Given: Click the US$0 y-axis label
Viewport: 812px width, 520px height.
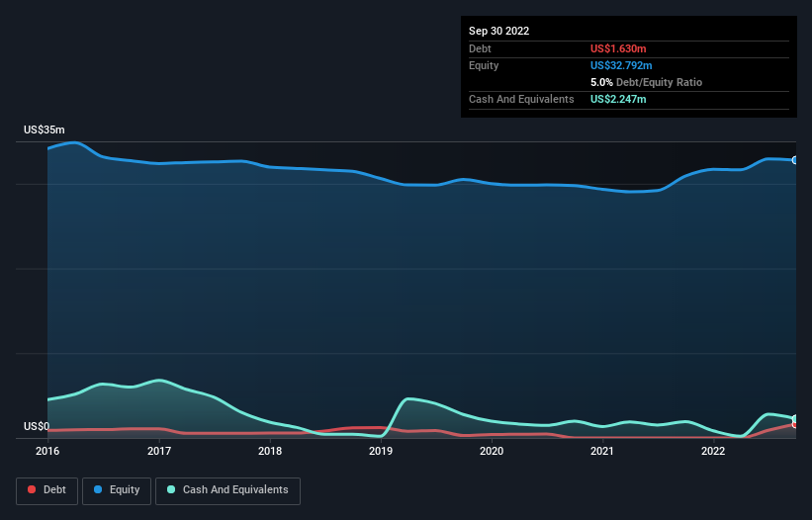Looking at the screenshot, I should pos(37,426).
